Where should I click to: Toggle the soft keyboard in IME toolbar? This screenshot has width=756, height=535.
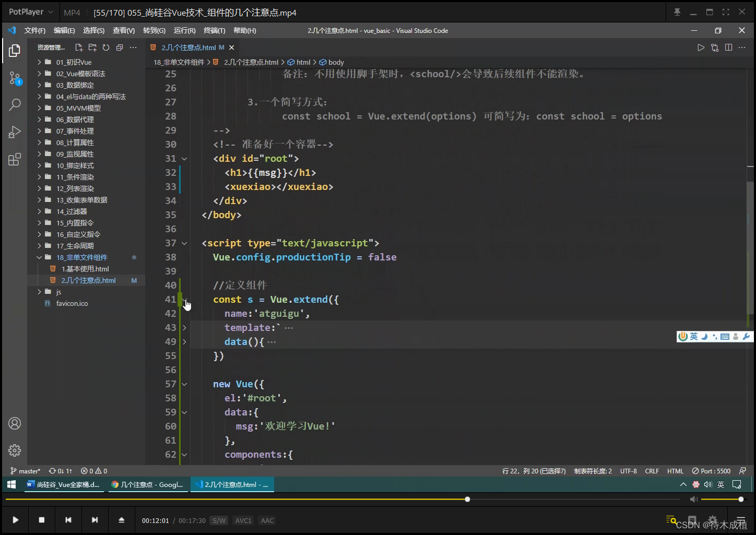click(725, 337)
